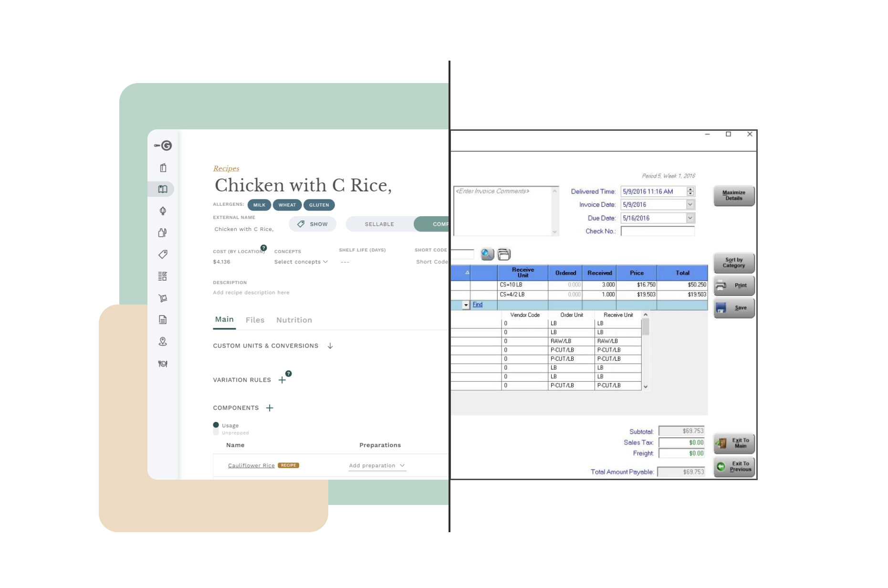The height and width of the screenshot is (588, 888).
Task: Click the Recipes breadcrumb link
Action: [226, 168]
